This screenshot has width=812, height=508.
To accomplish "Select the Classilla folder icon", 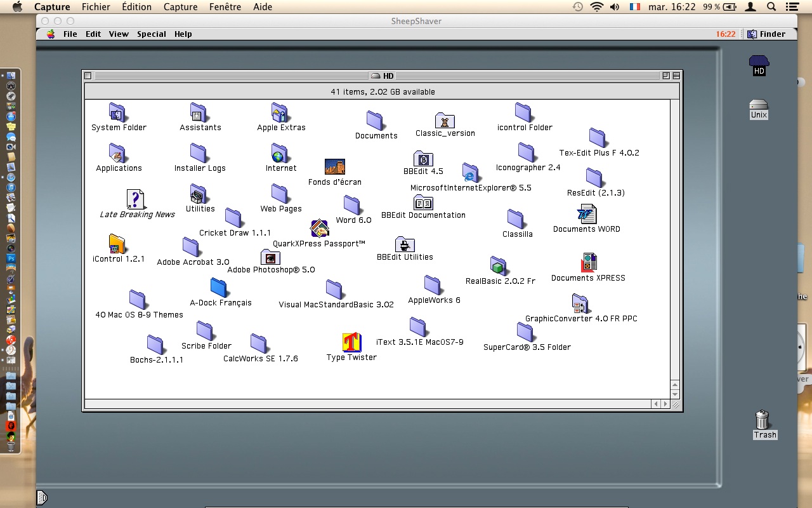I will pos(516,219).
